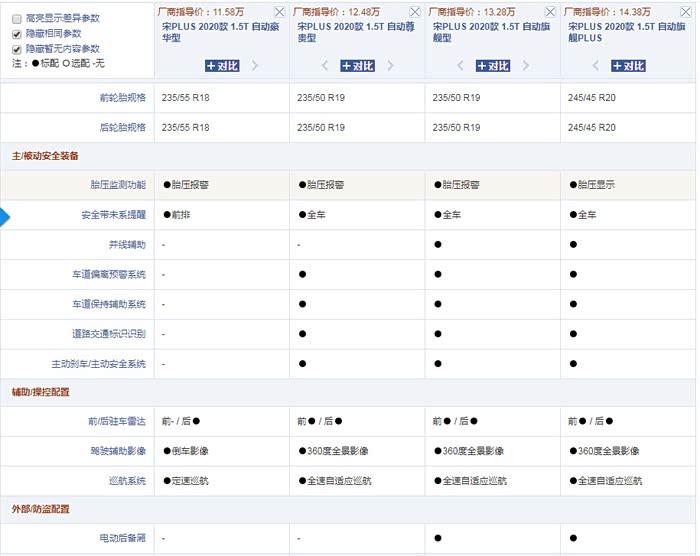Uncheck the 隐藏相同参数 checkbox

tap(17, 34)
